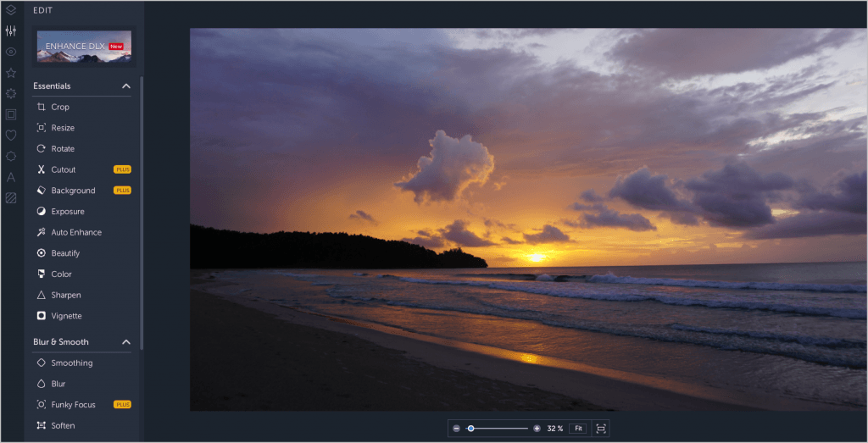Click the Resize tool icon

click(41, 128)
